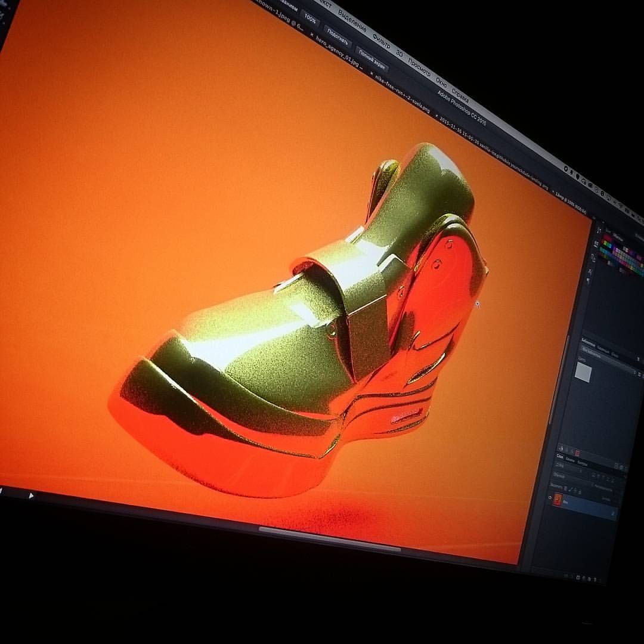
Task: Click the topmost collapsed panel icon in the dock strip
Action: (x=598, y=231)
